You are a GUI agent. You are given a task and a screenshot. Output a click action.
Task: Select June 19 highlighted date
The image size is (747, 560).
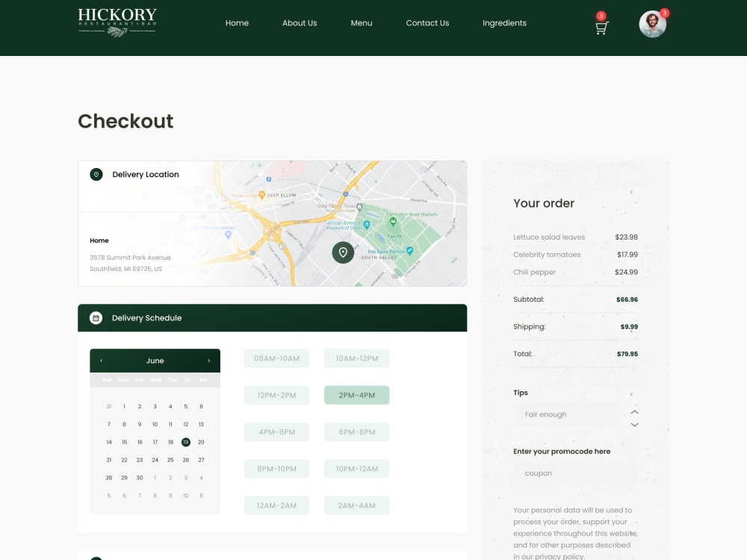(186, 442)
